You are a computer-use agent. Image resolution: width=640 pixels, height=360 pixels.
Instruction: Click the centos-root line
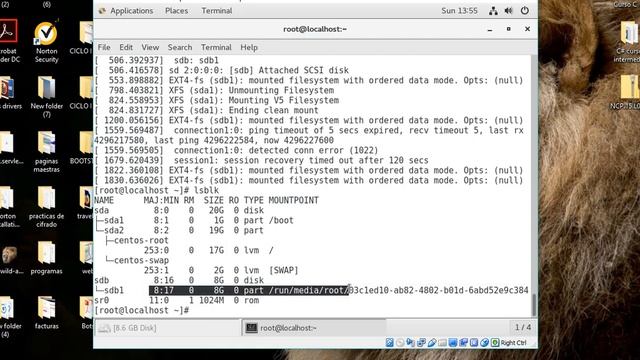point(137,240)
